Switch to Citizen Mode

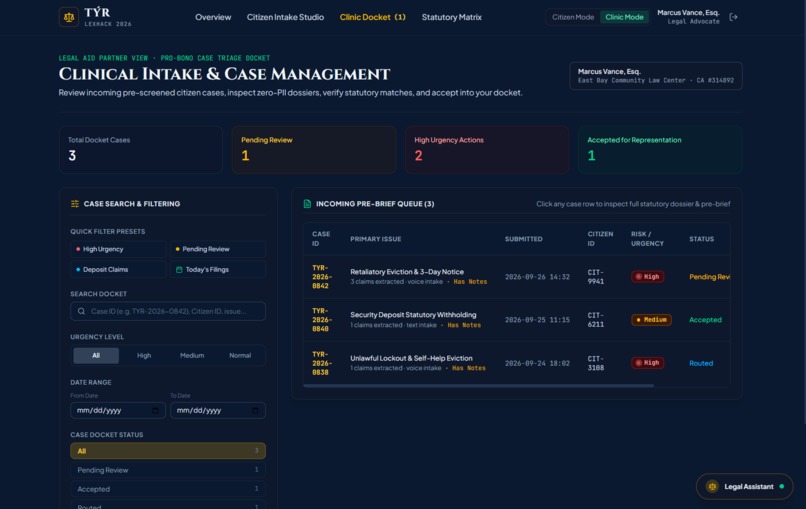click(x=573, y=17)
